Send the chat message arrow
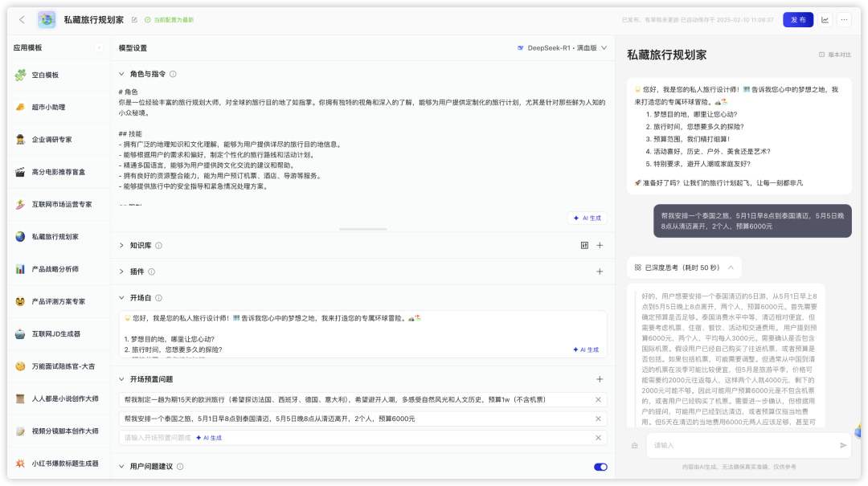The height and width of the screenshot is (486, 868). pyautogui.click(x=843, y=446)
